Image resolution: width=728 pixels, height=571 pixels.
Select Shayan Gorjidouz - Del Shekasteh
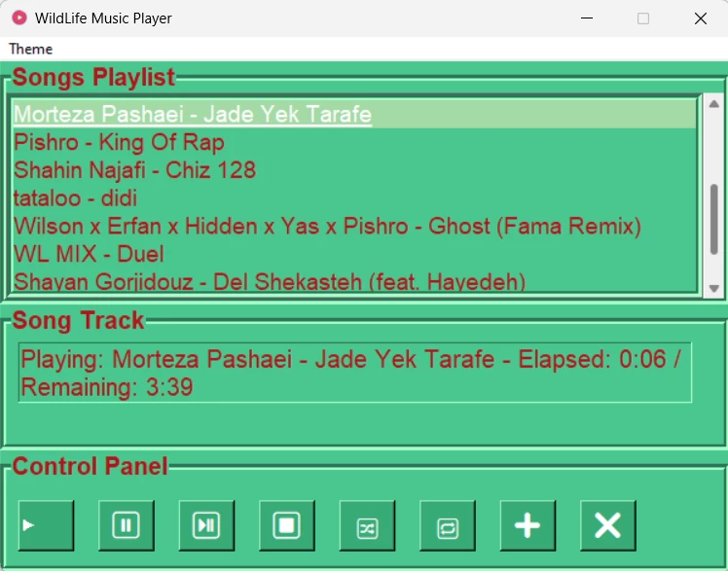[269, 282]
